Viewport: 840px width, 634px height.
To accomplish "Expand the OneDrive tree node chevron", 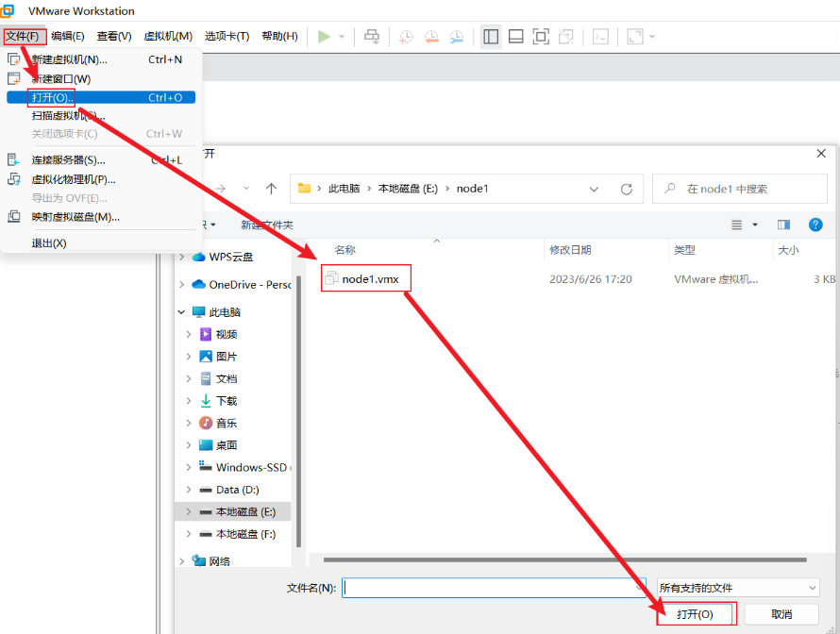I will point(181,284).
